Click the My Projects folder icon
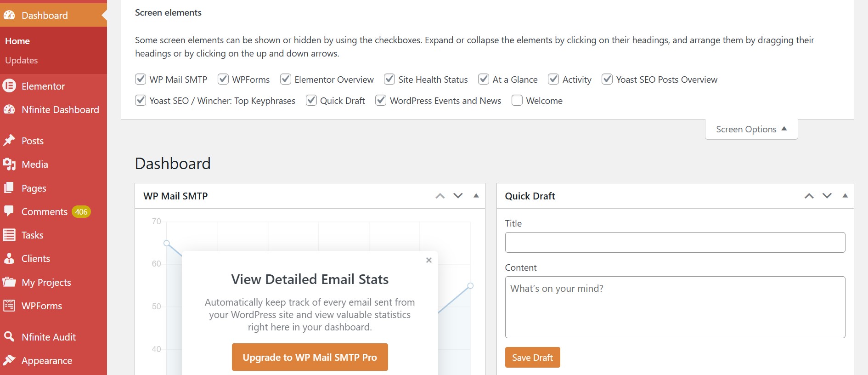 click(x=9, y=282)
